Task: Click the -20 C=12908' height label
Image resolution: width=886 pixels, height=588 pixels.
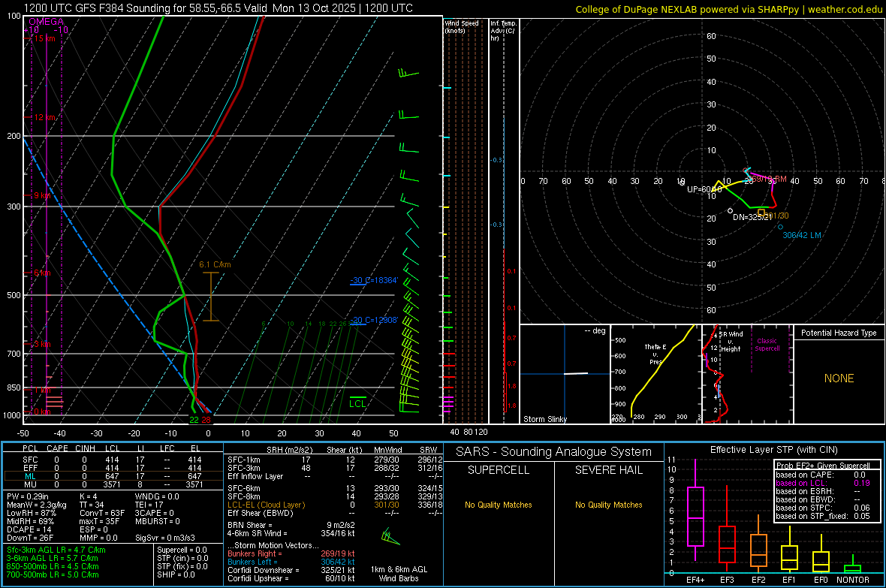Action: click(374, 320)
